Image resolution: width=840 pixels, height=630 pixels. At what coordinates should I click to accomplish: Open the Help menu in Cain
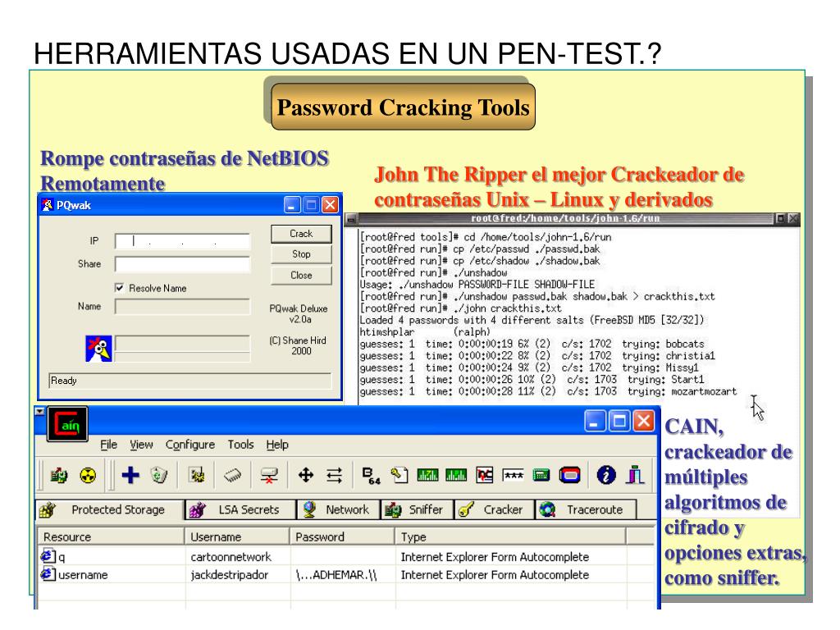[277, 445]
